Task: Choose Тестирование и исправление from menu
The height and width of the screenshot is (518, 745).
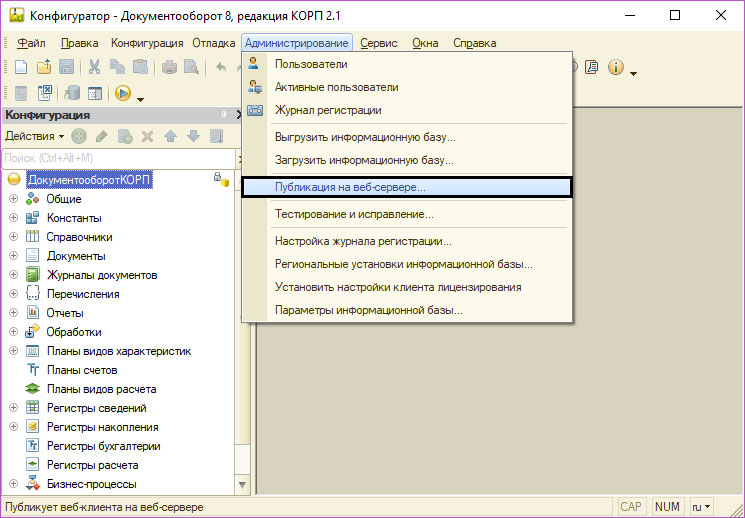Action: pos(354,214)
